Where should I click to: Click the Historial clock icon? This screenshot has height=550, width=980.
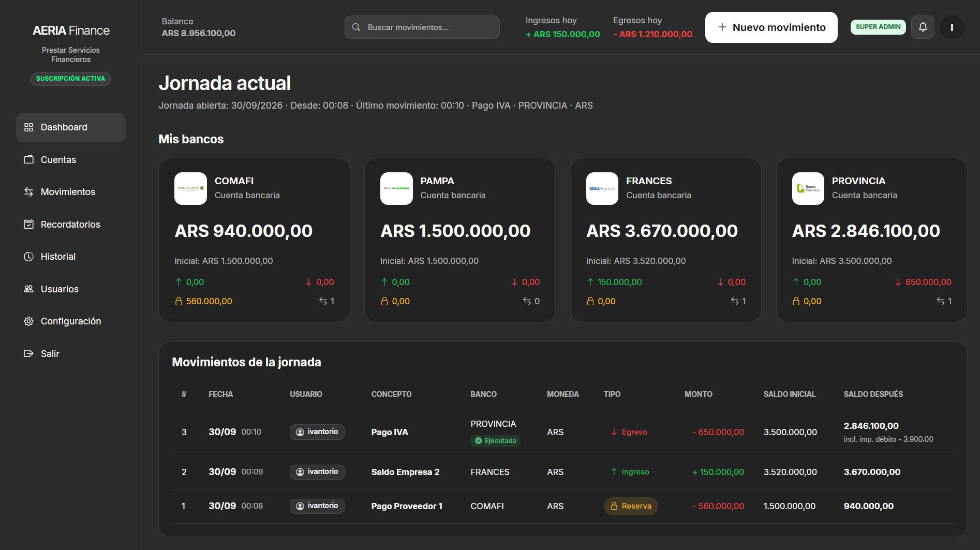point(28,257)
